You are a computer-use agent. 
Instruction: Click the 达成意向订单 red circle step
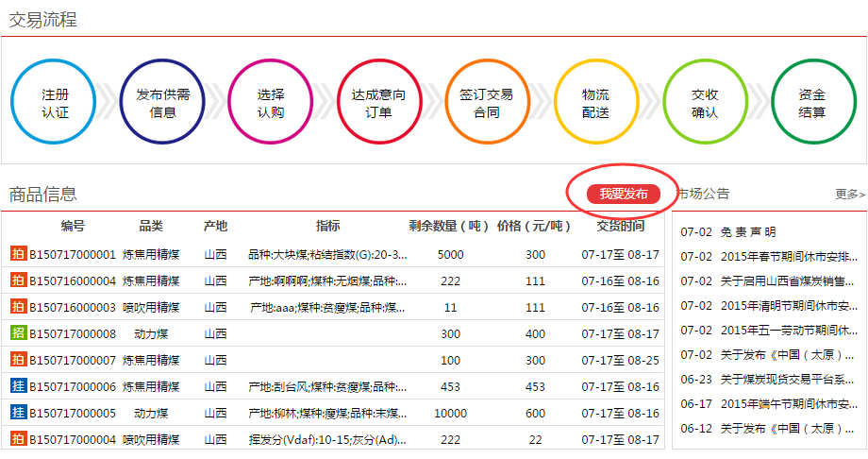[379, 102]
